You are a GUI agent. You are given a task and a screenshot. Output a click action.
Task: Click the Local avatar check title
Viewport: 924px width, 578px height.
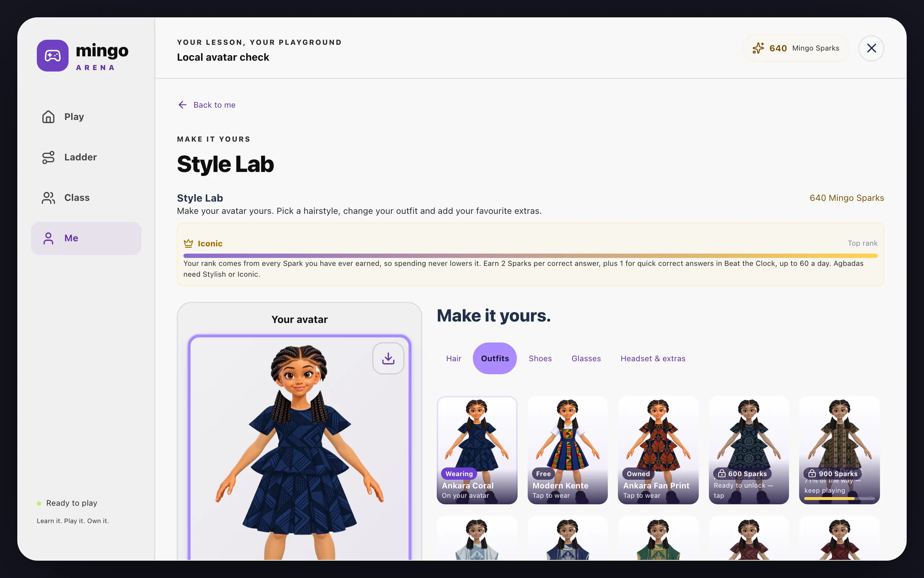tap(223, 57)
